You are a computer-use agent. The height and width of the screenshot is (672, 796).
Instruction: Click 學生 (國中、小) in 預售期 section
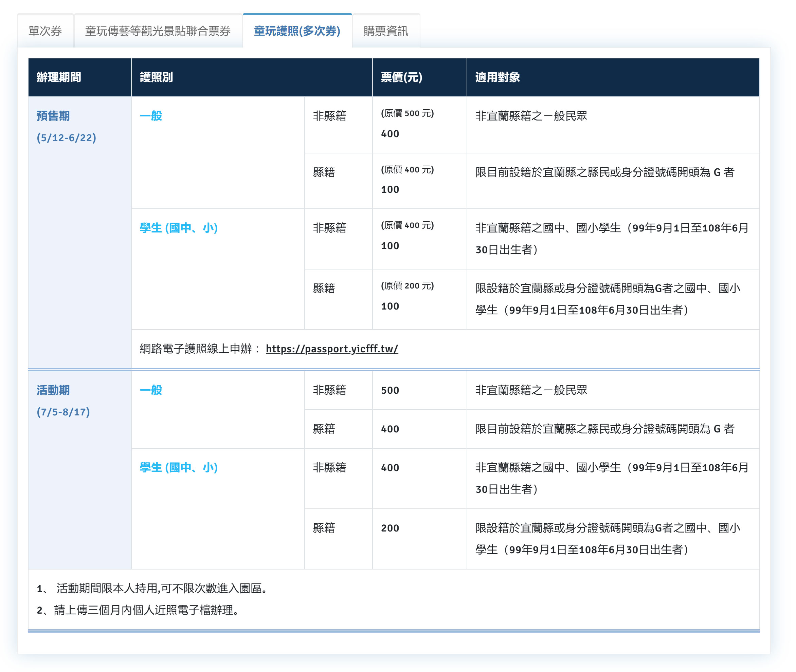178,228
